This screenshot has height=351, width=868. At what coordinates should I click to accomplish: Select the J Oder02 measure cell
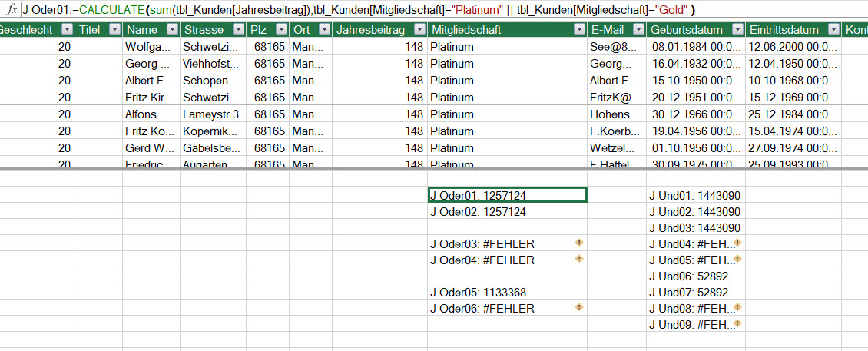coord(506,211)
